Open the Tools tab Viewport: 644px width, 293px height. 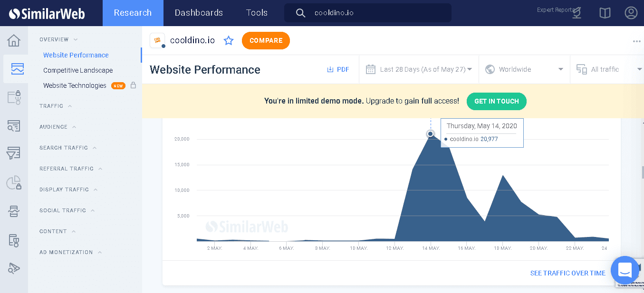(x=257, y=13)
